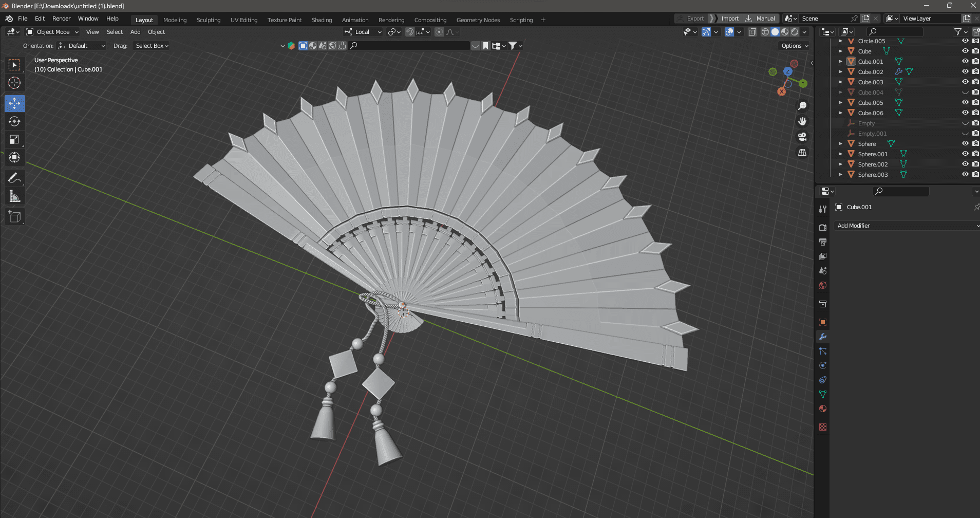Toggle visibility of Sphere.002

[x=965, y=164]
